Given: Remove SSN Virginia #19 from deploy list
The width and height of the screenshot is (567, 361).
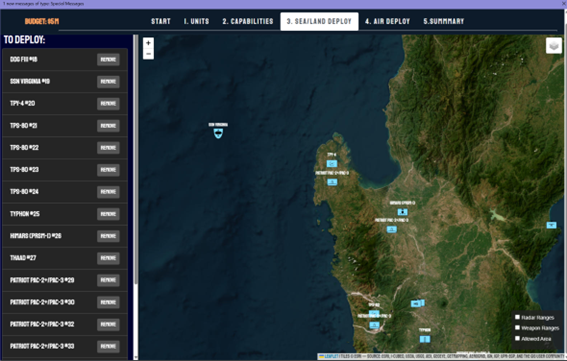Looking at the screenshot, I should [108, 82].
